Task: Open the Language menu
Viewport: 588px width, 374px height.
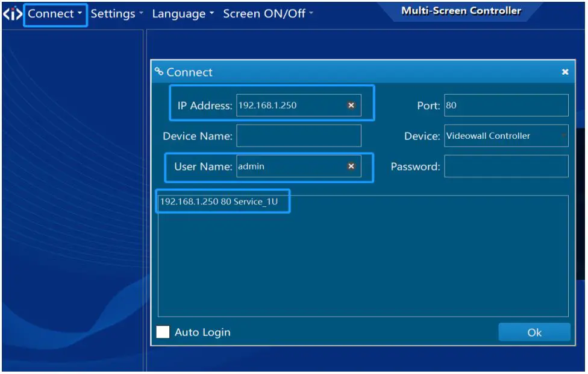Action: click(179, 13)
